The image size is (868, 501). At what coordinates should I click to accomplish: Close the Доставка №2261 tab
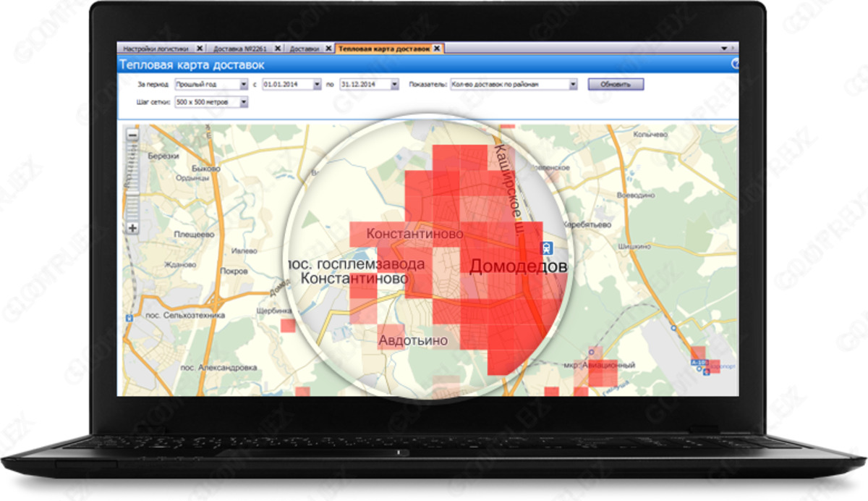point(278,49)
